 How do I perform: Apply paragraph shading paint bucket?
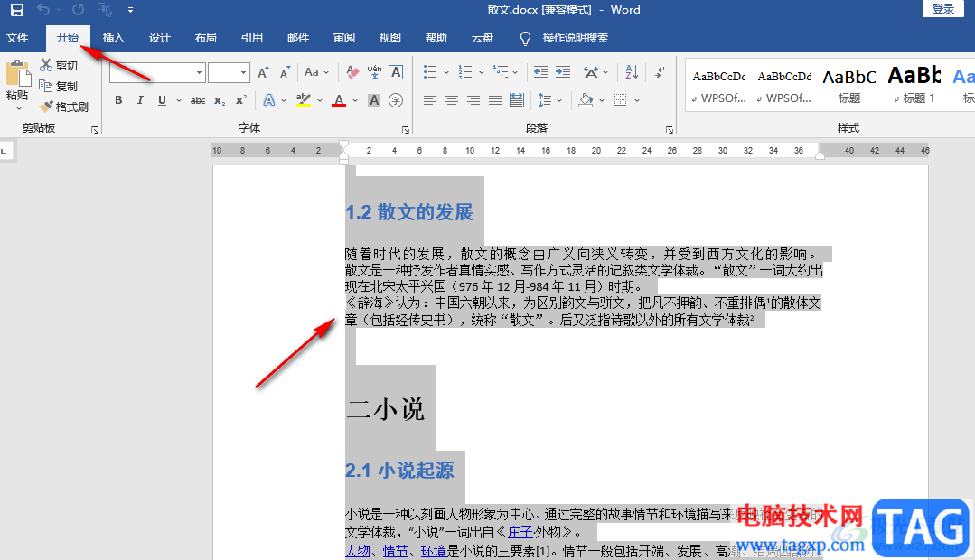pos(586,100)
